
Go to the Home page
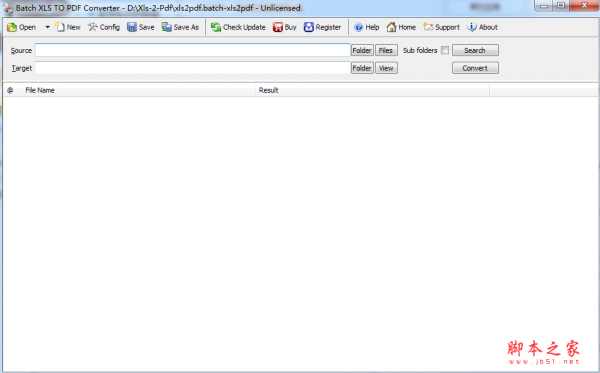point(401,27)
